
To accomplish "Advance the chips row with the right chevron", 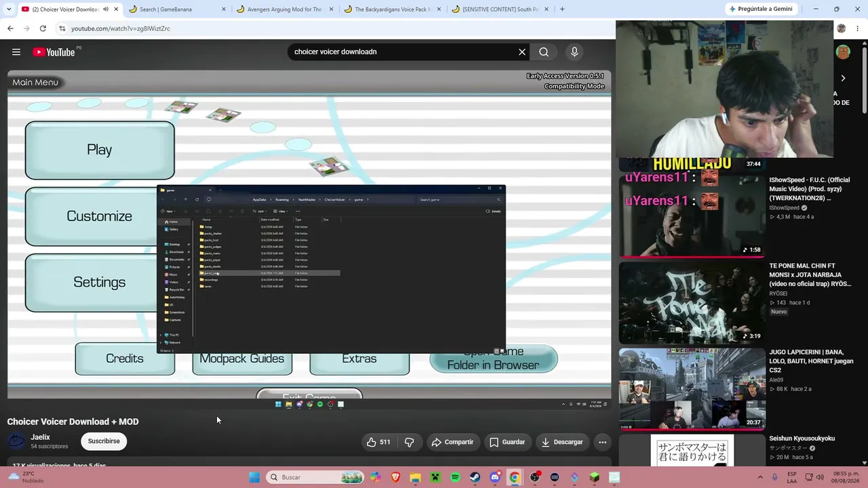I will [843, 78].
